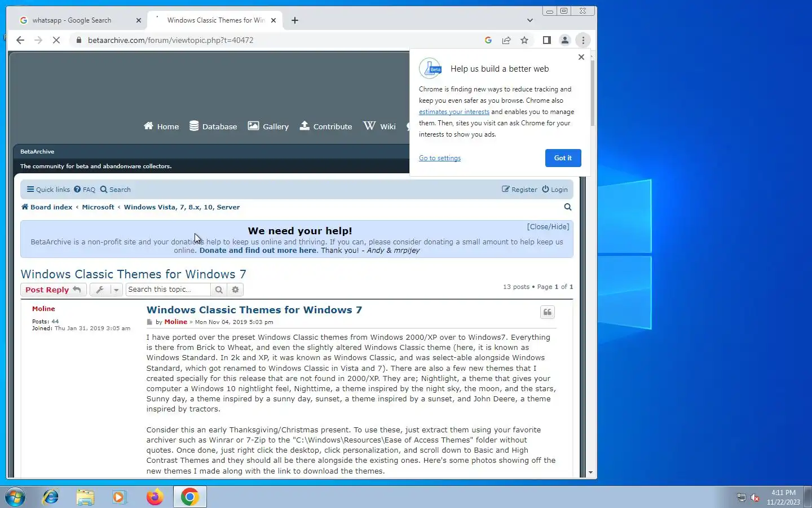Viewport: 812px width, 508px height.
Task: Open Contribute menu item
Action: coord(326,126)
